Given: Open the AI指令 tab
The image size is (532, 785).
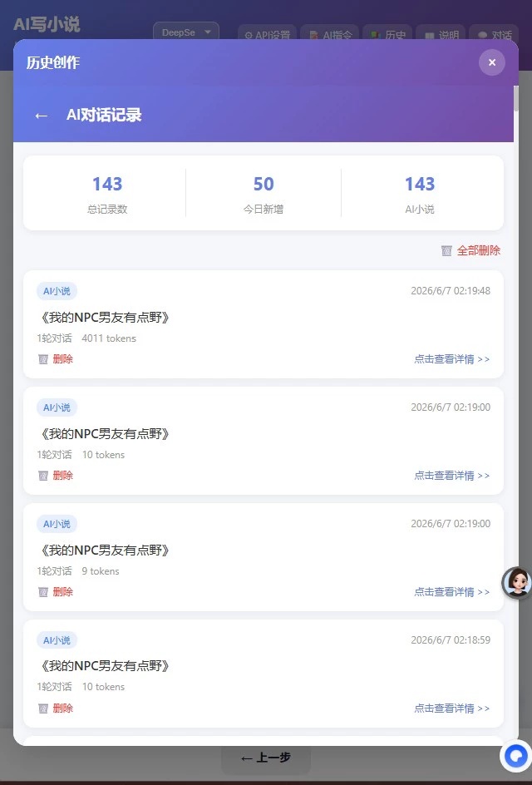Looking at the screenshot, I should pos(330,35).
